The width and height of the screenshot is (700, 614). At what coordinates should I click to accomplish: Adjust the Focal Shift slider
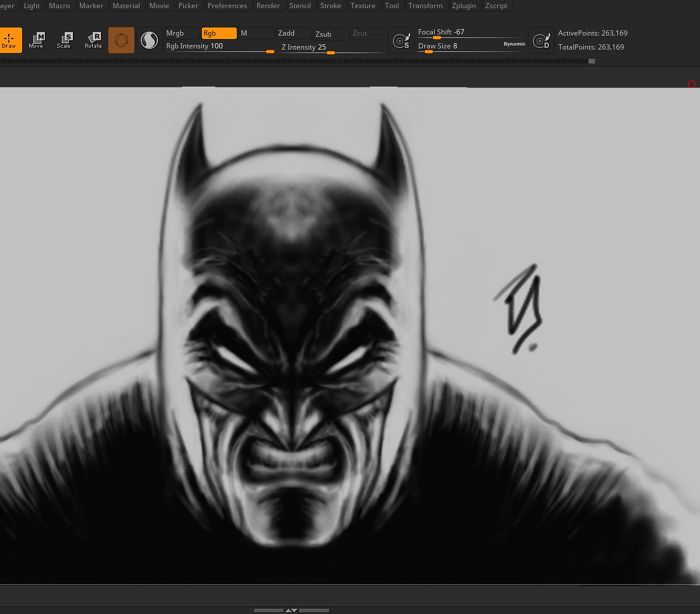pos(471,33)
